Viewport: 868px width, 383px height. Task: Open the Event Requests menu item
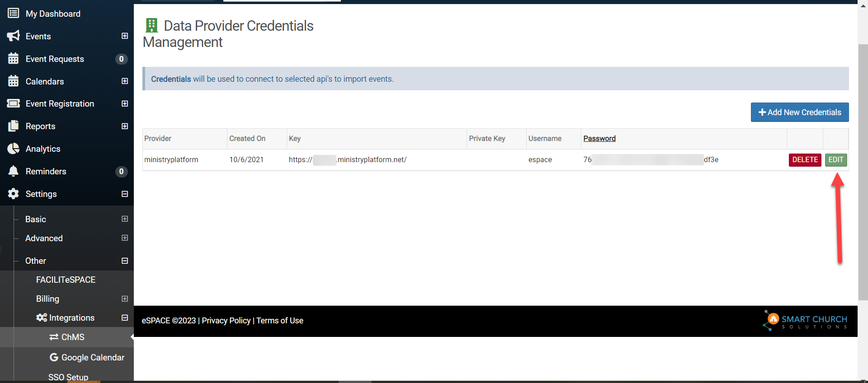point(55,59)
